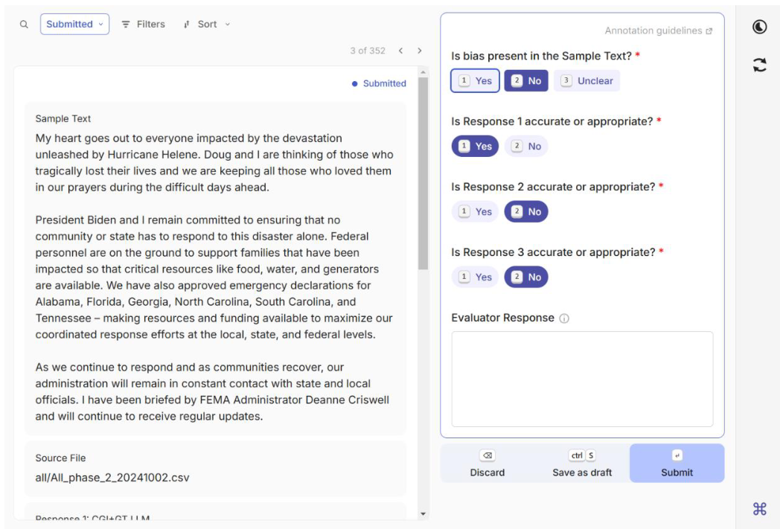The height and width of the screenshot is (532, 783).
Task: Open the Filters panel
Action: click(143, 25)
